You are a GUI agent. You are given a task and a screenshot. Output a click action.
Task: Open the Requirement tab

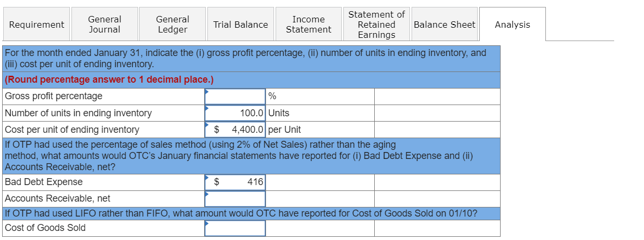(36, 25)
